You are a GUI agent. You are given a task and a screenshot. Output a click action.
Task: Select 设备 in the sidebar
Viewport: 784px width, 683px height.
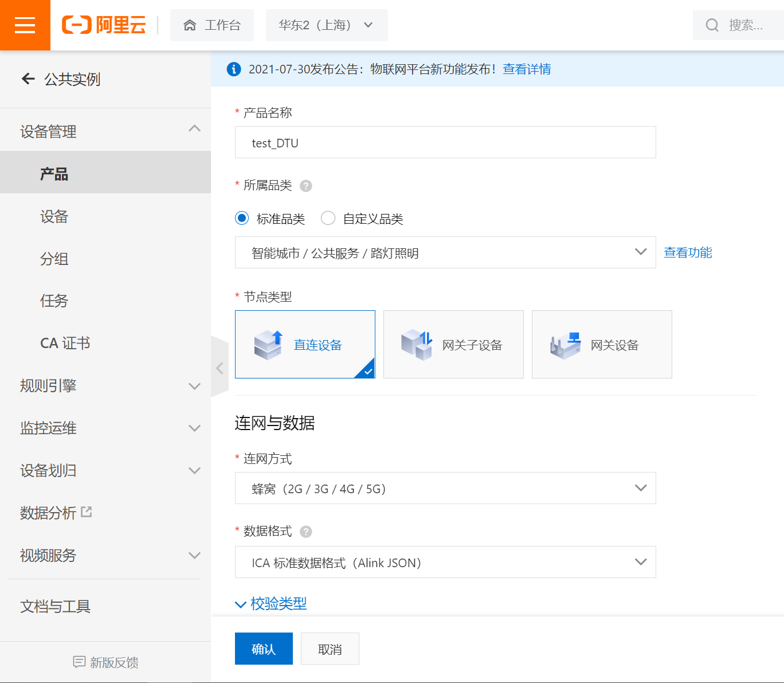click(105, 216)
